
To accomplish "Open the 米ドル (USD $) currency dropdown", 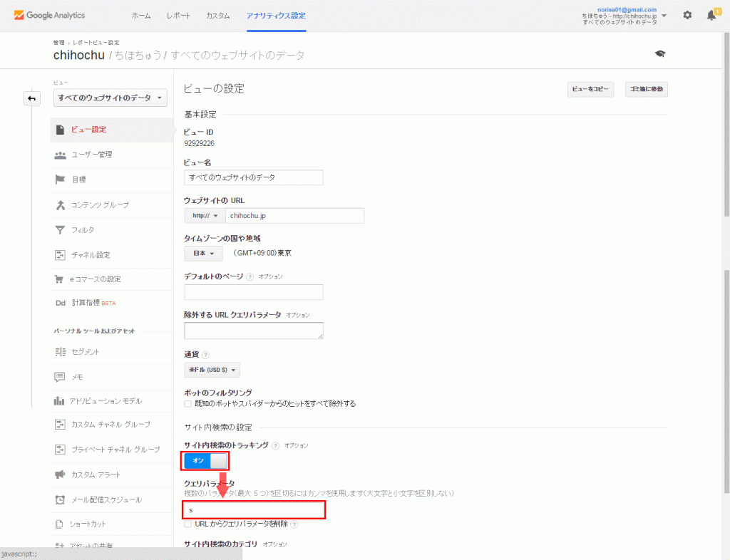I will point(212,370).
